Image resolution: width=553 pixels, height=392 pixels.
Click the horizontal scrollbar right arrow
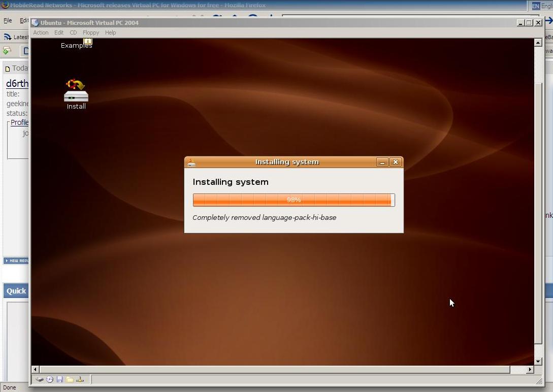tap(530, 370)
